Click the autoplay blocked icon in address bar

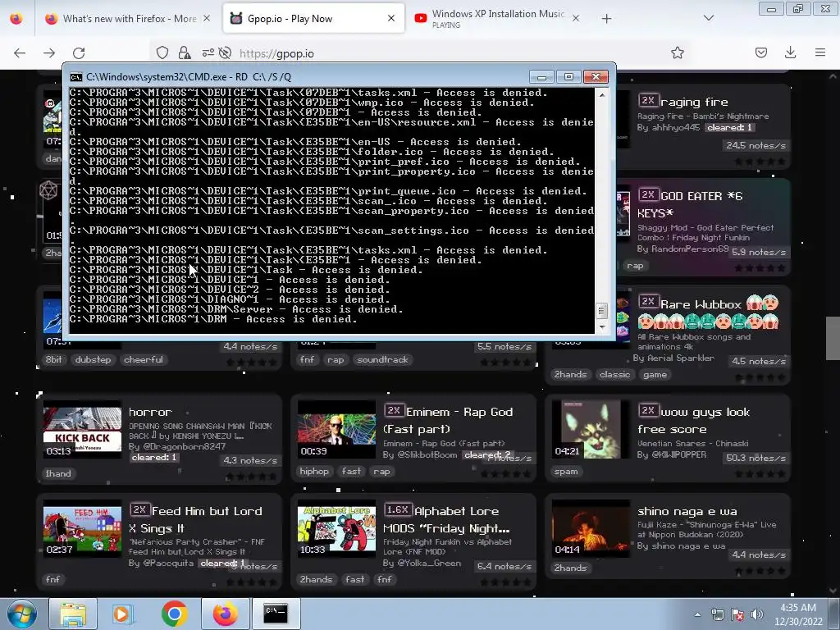(x=226, y=53)
